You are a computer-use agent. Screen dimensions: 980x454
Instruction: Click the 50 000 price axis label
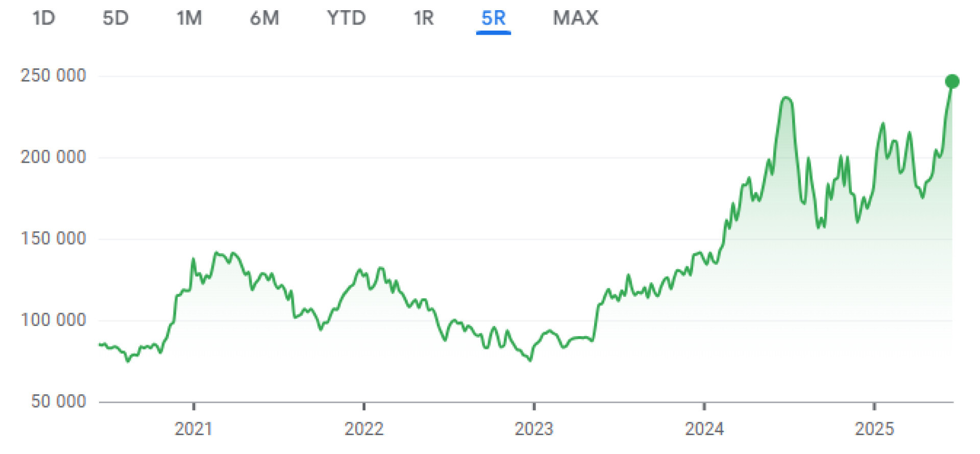[58, 401]
